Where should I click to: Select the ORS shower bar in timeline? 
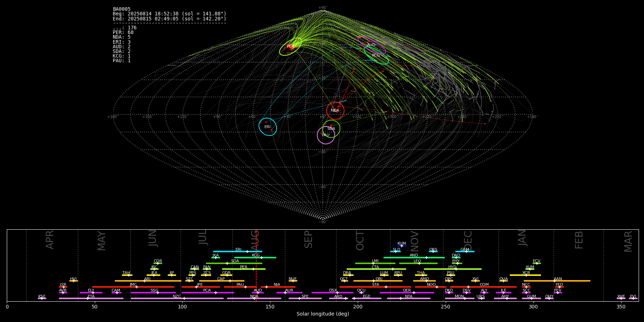[x=433, y=252]
